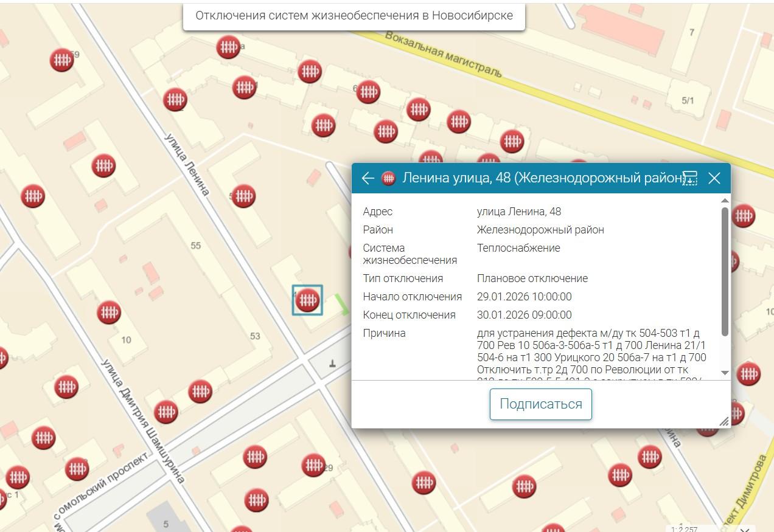Select the outage marker on building 59
774x532 pixels.
61,60
